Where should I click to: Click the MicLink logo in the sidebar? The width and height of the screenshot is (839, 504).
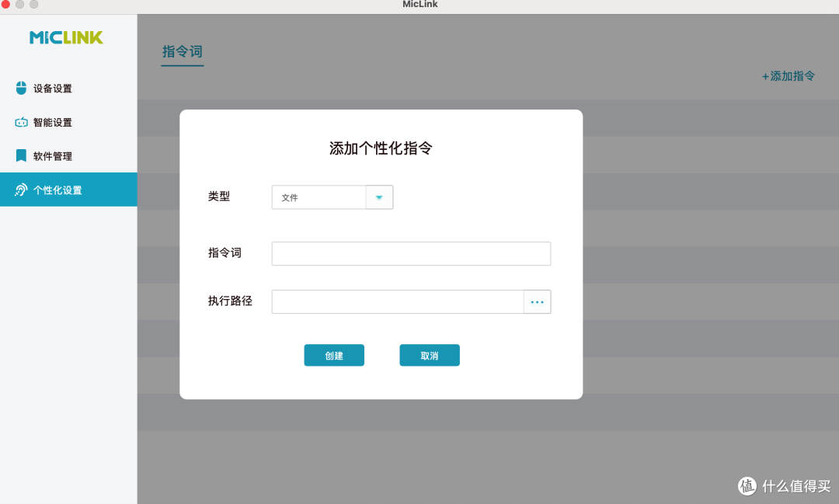[x=66, y=37]
